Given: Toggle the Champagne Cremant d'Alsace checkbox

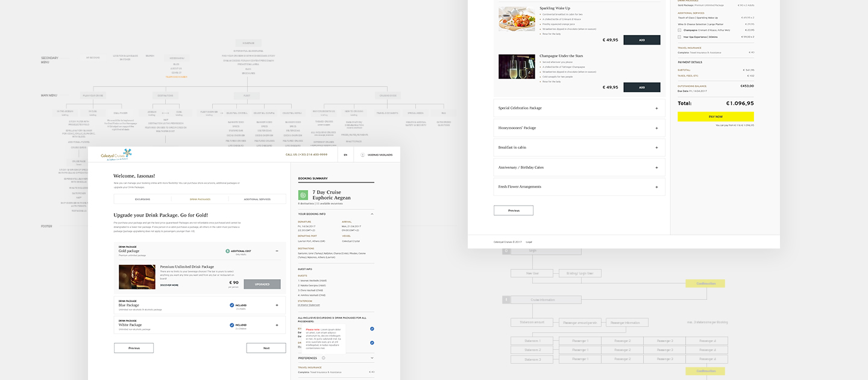Looking at the screenshot, I should (680, 30).
